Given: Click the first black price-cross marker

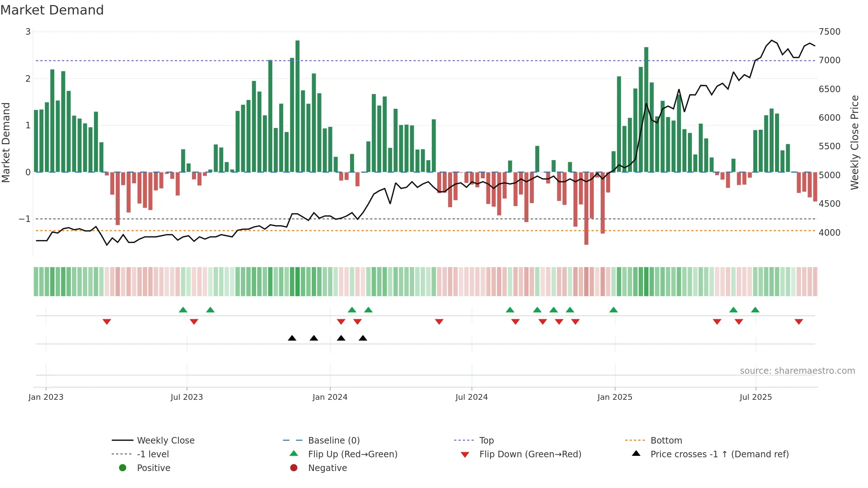Looking at the screenshot, I should 292,338.
